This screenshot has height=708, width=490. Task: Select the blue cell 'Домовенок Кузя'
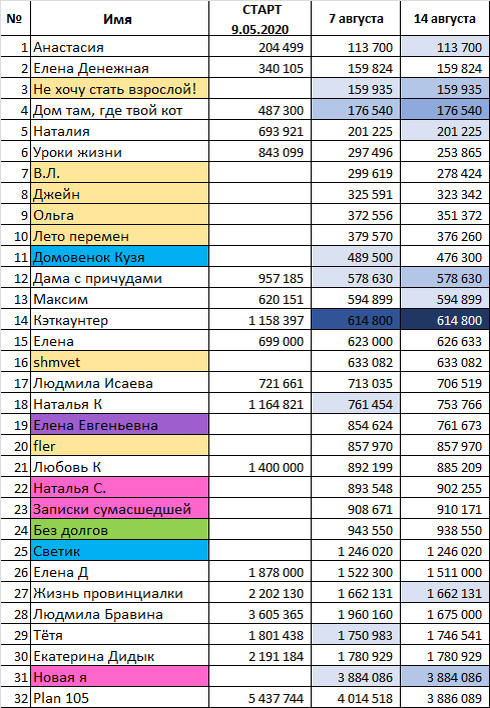point(119,257)
